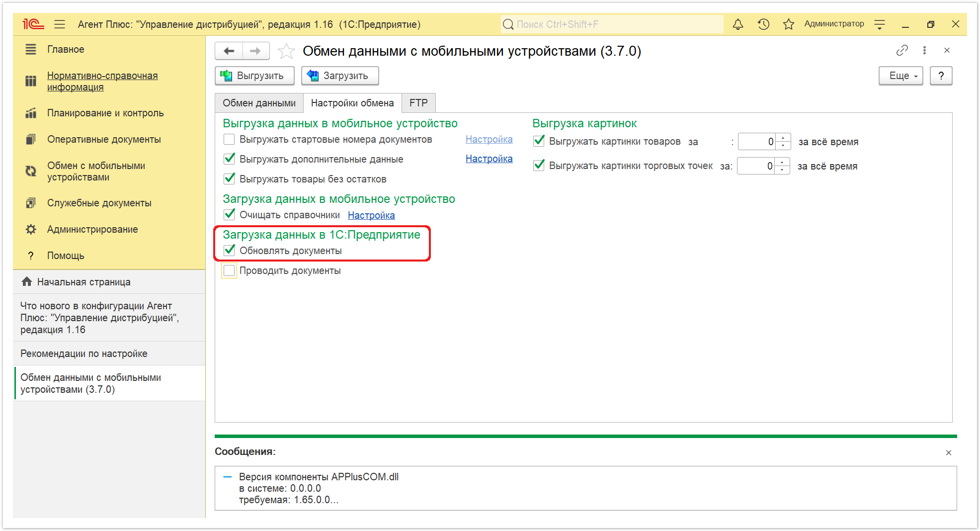Viewport: 980px width, 531px height.
Task: Open the hamburger functions menu in title bar
Action: tap(60, 24)
